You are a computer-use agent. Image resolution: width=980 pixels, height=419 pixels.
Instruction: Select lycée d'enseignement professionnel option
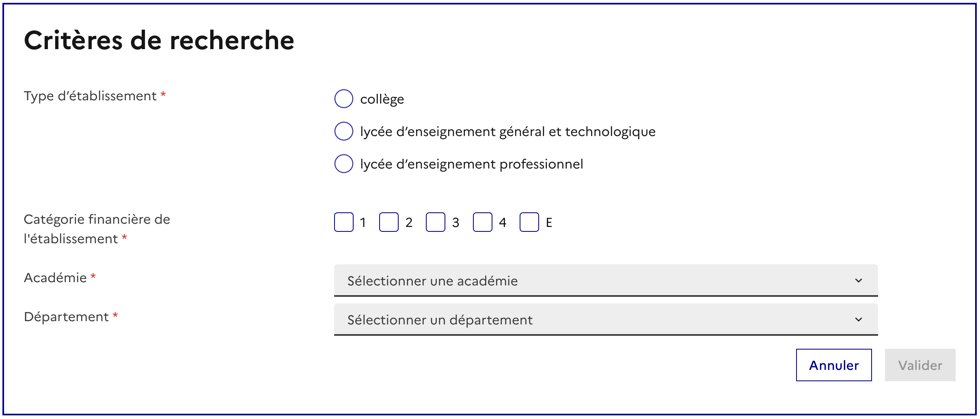click(343, 164)
